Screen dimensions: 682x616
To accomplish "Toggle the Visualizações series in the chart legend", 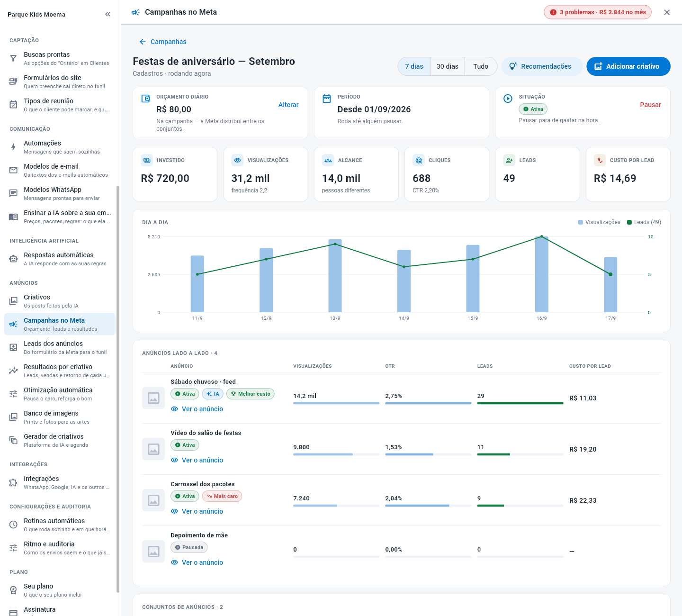I will pyautogui.click(x=599, y=222).
